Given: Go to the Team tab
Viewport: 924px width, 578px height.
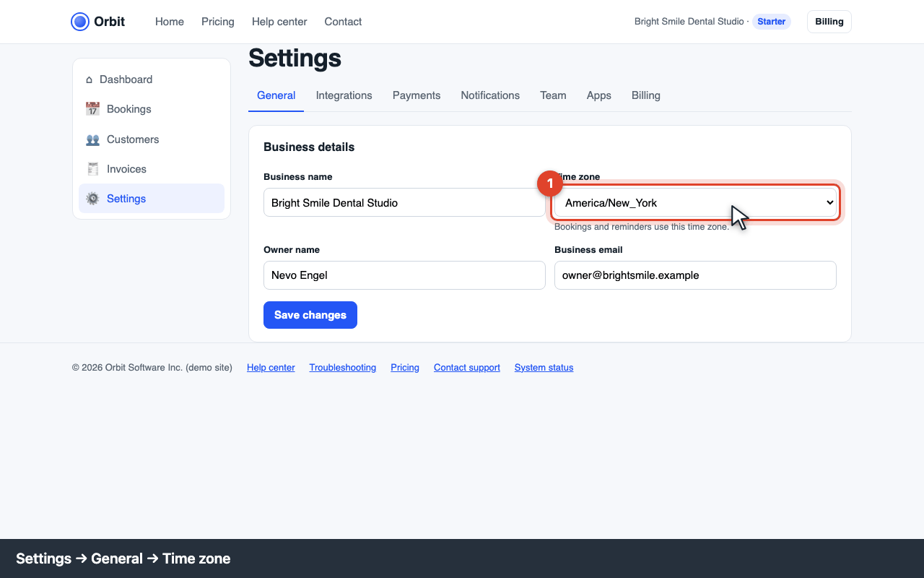Looking at the screenshot, I should point(553,95).
